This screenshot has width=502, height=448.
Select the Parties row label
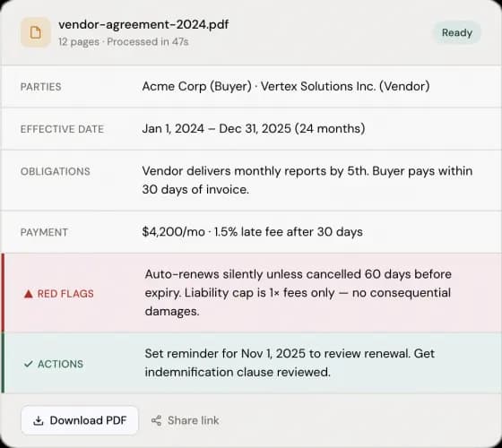[x=41, y=87]
